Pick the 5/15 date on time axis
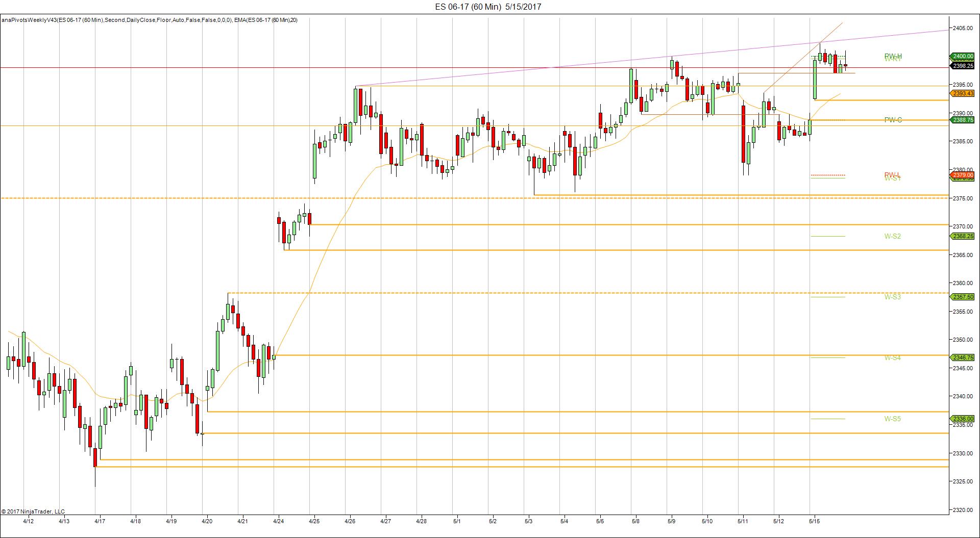This screenshot has height=538, width=980. (815, 521)
